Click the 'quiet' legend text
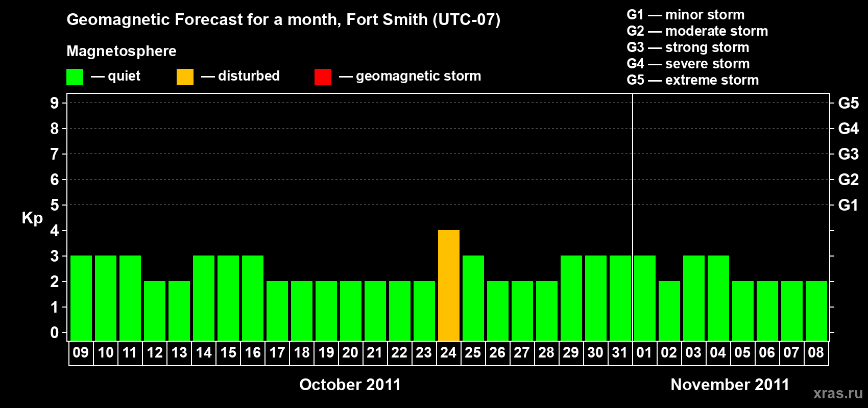Viewport: 868px width, 408px height. 124,76
